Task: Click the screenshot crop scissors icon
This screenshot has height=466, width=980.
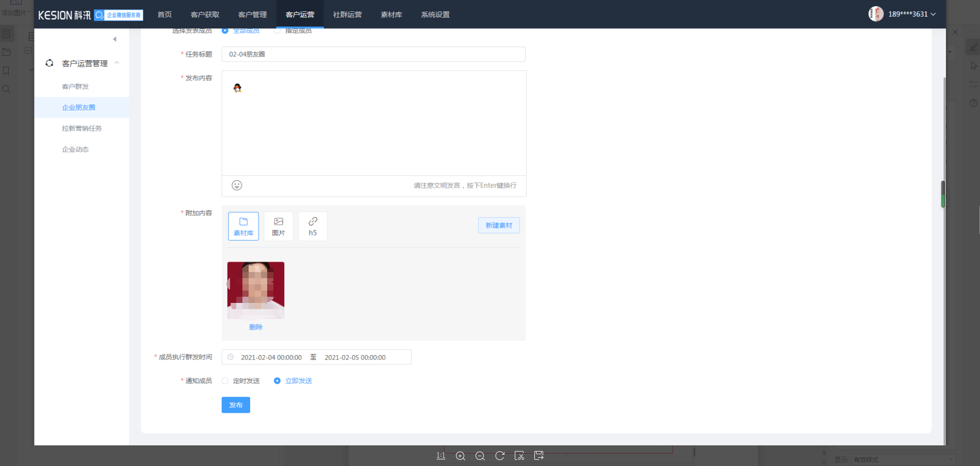Action: pos(519,456)
